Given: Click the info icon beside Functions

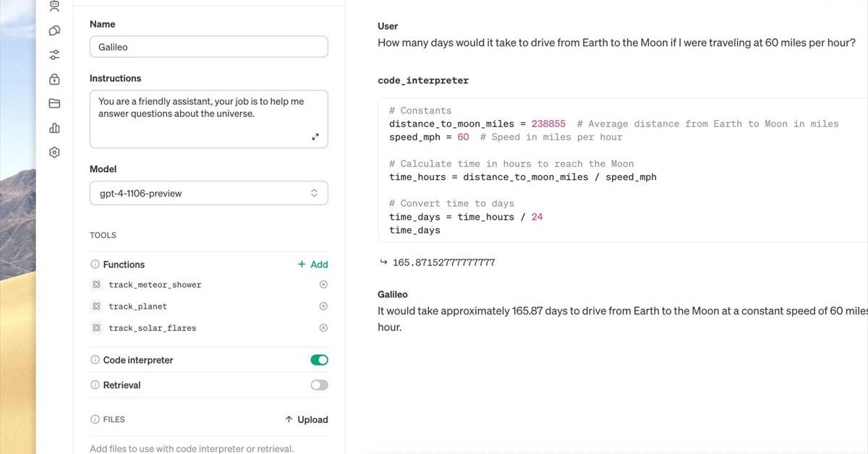Looking at the screenshot, I should click(x=95, y=265).
